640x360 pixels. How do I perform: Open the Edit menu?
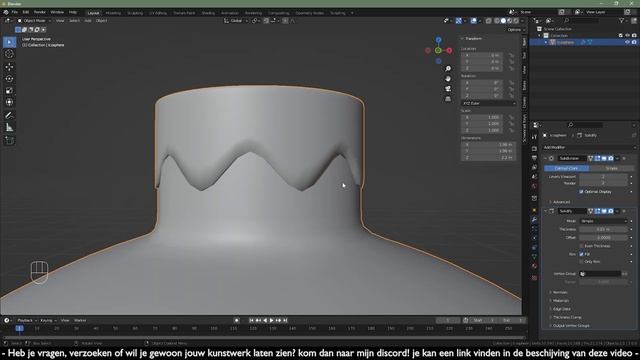(26, 12)
